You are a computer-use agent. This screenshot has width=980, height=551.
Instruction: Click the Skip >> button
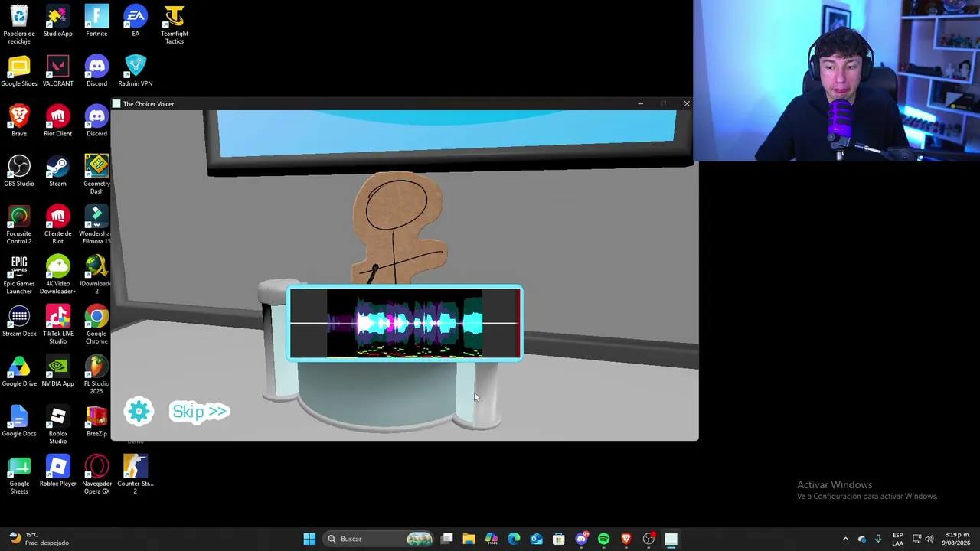(x=199, y=412)
